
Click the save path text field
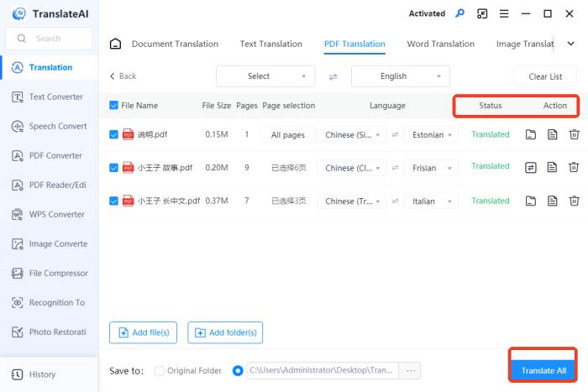(323, 371)
